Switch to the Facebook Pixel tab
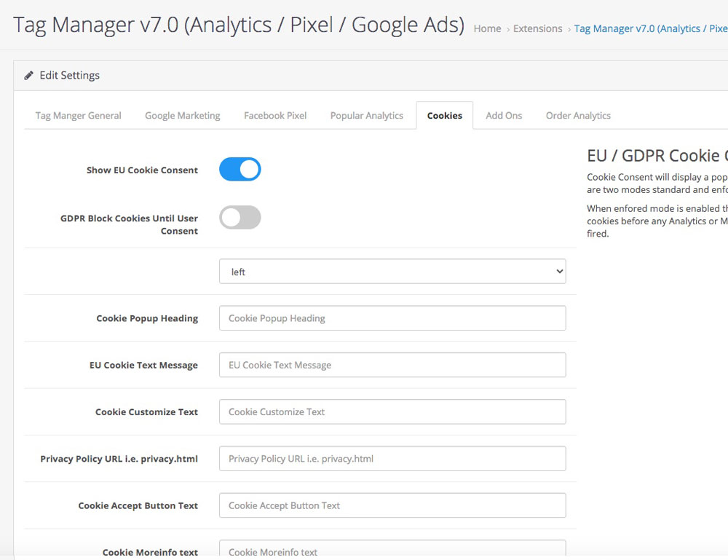The width and height of the screenshot is (728, 560). tap(275, 116)
